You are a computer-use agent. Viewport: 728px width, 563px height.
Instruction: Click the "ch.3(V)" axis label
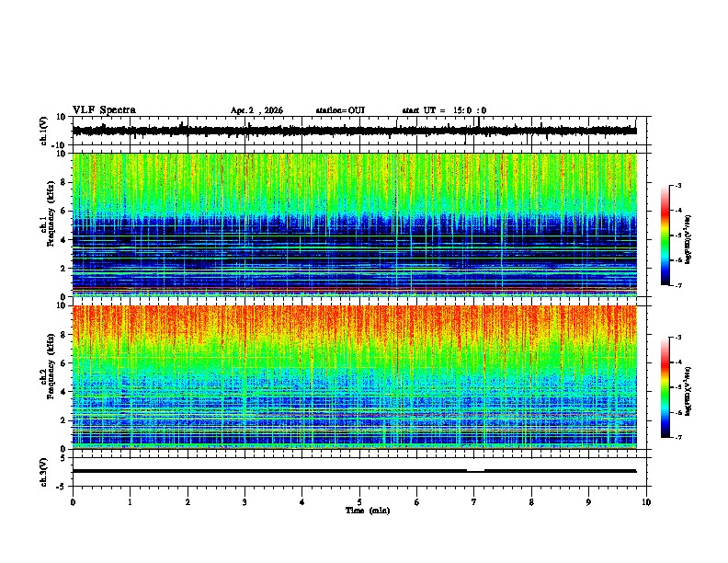pyautogui.click(x=44, y=472)
